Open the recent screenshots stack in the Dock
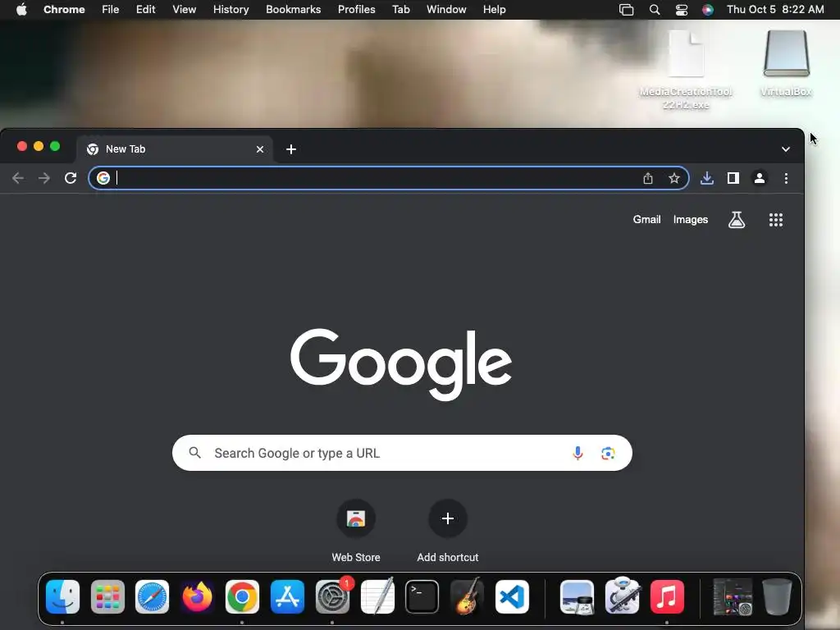 click(x=733, y=597)
